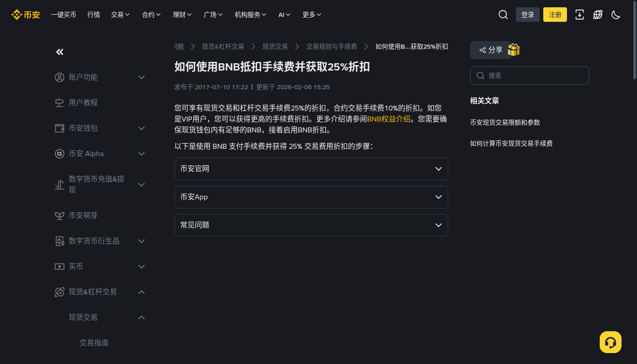Expand the 币安App accordion
Screen dimensions: 637x364
click(311, 197)
